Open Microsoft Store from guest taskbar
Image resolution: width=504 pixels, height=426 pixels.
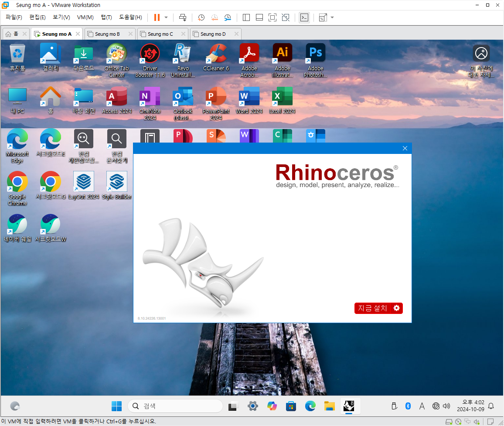(x=291, y=406)
